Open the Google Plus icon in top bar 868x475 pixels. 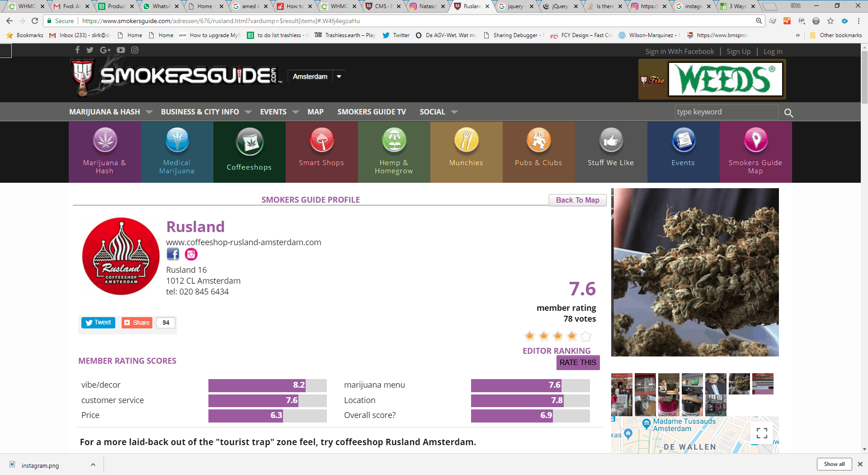(105, 50)
